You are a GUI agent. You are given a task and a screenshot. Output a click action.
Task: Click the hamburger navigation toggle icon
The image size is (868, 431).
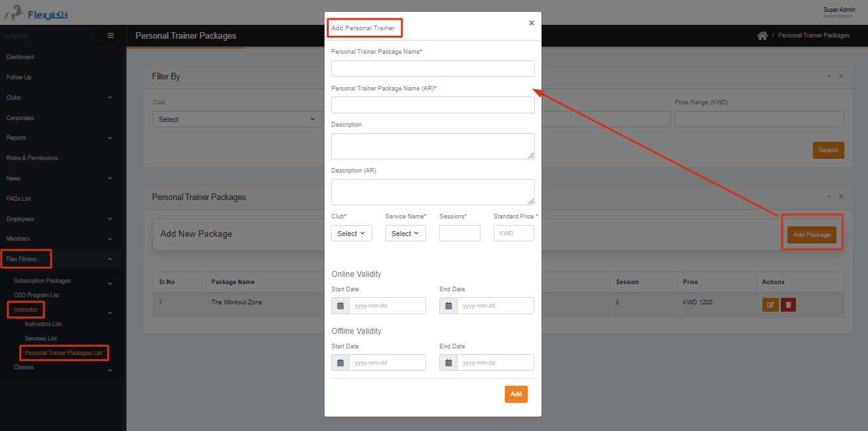[x=110, y=35]
